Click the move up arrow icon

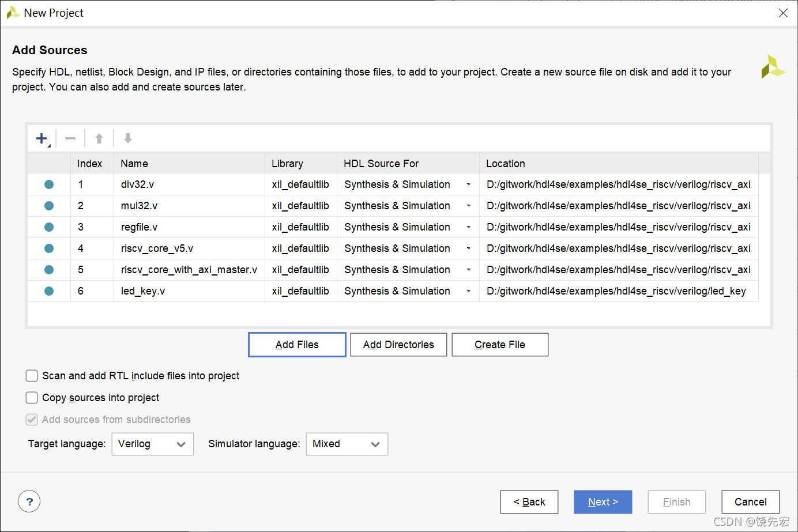(x=99, y=138)
